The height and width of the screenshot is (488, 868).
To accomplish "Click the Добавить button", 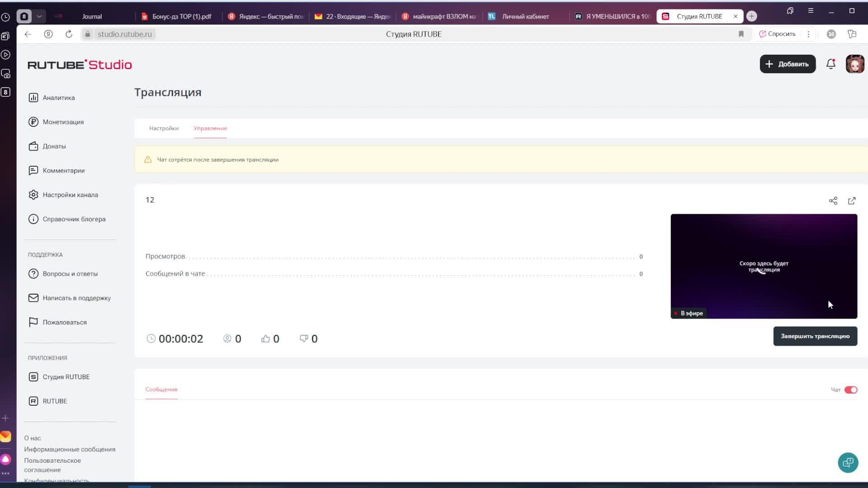I will [x=788, y=64].
